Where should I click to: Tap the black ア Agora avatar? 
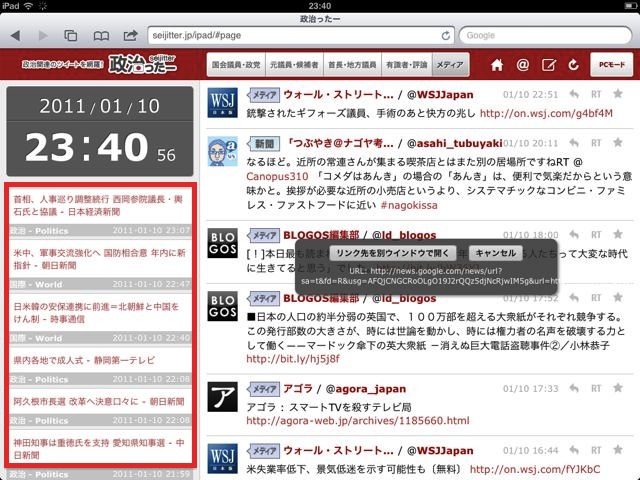[222, 397]
